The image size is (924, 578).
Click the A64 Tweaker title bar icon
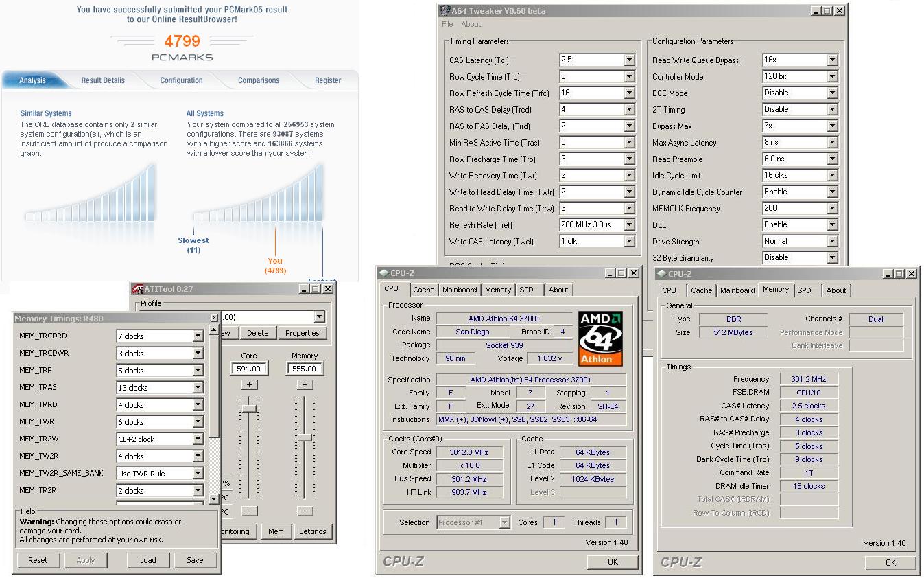[445, 11]
